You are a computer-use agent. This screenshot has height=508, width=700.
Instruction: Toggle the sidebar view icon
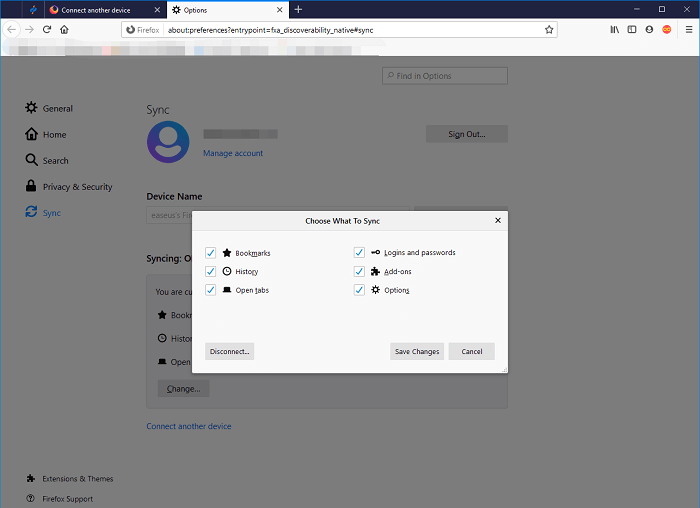[x=632, y=30]
